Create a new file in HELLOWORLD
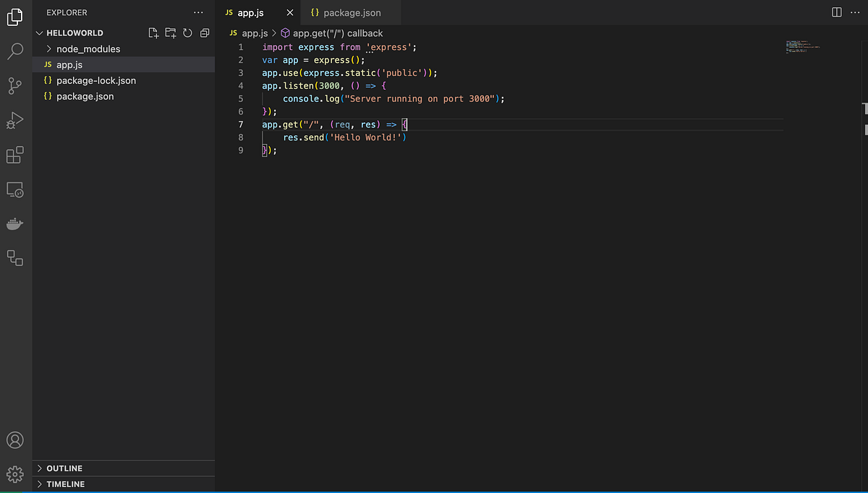This screenshot has width=868, height=493. click(x=153, y=32)
